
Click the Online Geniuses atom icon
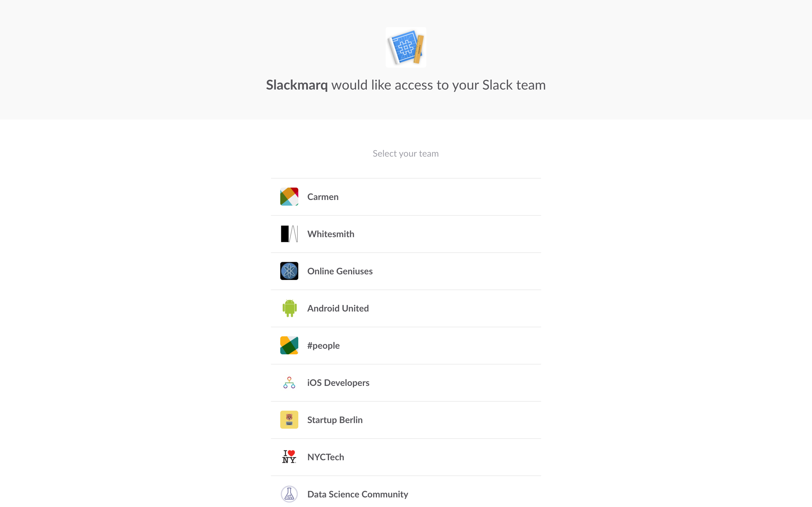(x=289, y=271)
